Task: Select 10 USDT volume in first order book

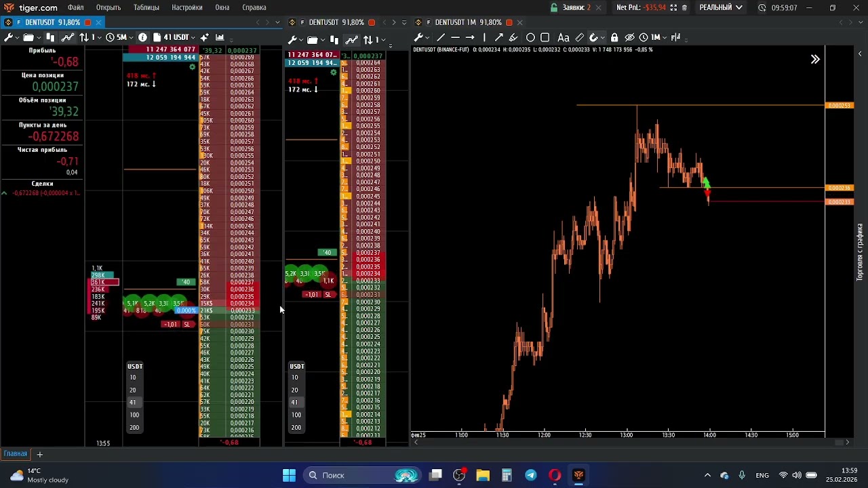Action: [133, 378]
